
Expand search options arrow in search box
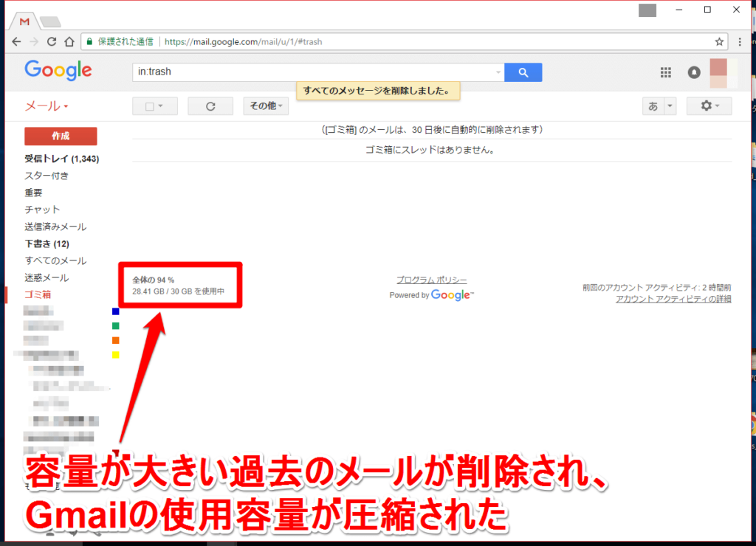(x=498, y=72)
